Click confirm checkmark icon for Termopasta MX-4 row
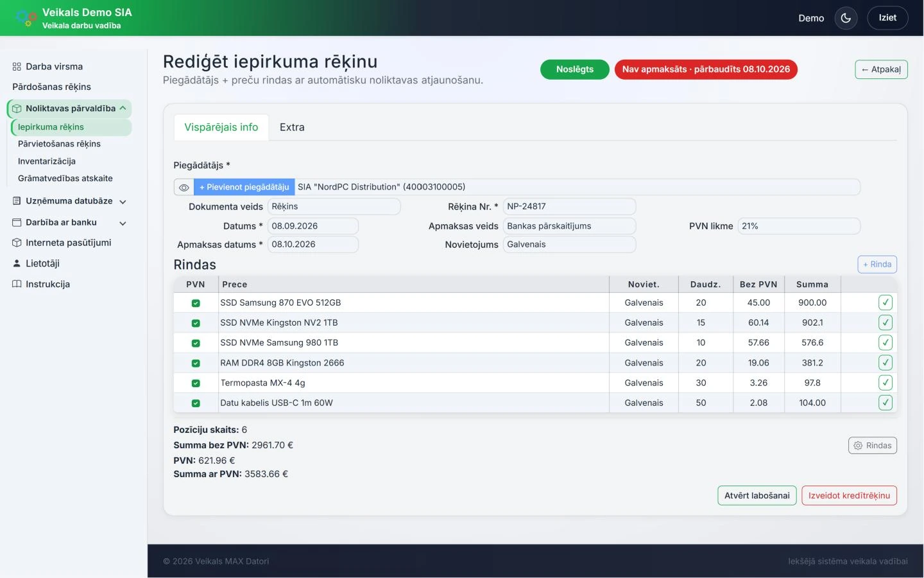Viewport: 924px width, 578px height. coord(886,383)
